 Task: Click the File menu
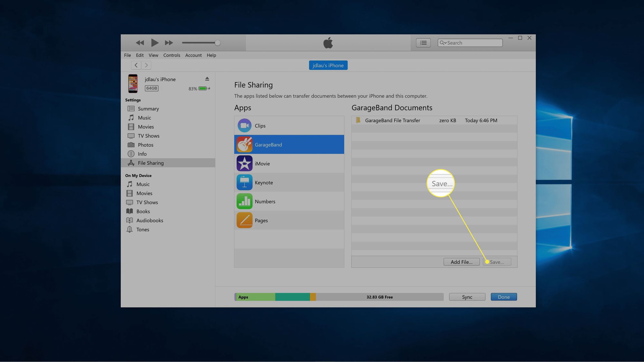point(128,55)
